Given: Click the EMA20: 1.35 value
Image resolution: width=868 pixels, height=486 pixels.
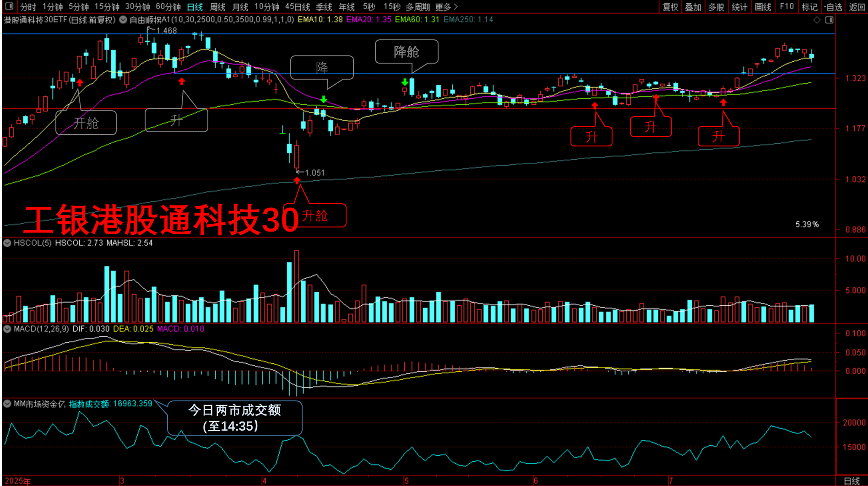Looking at the screenshot, I should 369,20.
